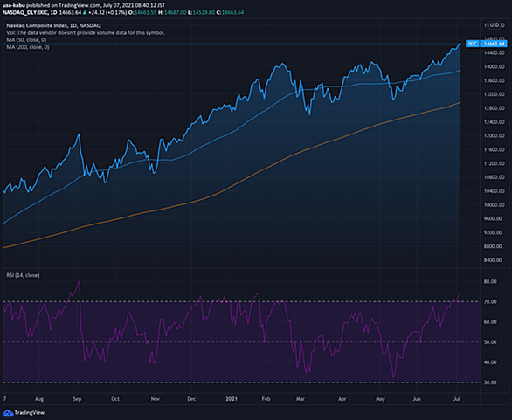Select the USD currency badge on price axis
The height and width of the screenshot is (420, 512).
pyautogui.click(x=495, y=25)
